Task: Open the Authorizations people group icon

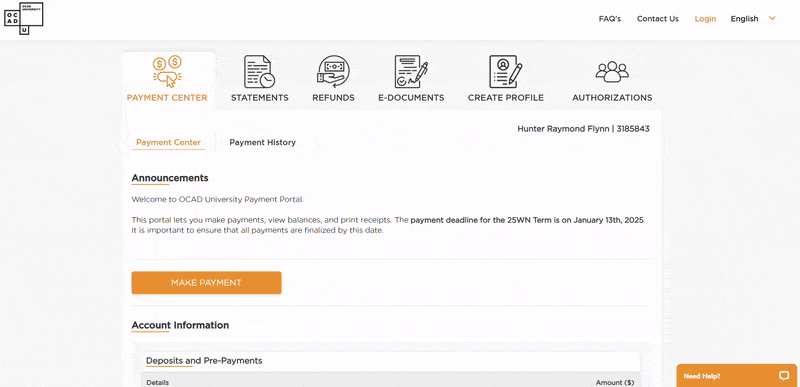Action: click(x=612, y=72)
